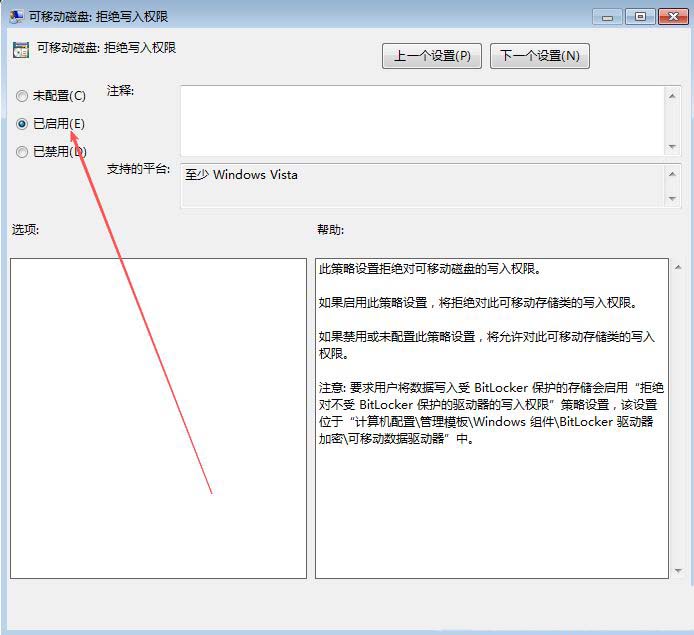Click the title bar window icon

pyautogui.click(x=17, y=17)
